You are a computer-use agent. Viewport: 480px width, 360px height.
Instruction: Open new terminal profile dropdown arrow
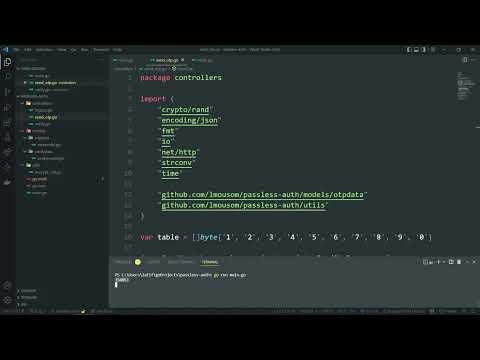click(444, 262)
